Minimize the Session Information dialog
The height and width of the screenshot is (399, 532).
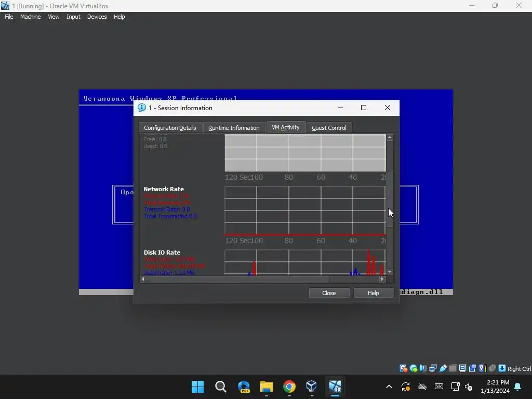point(340,108)
